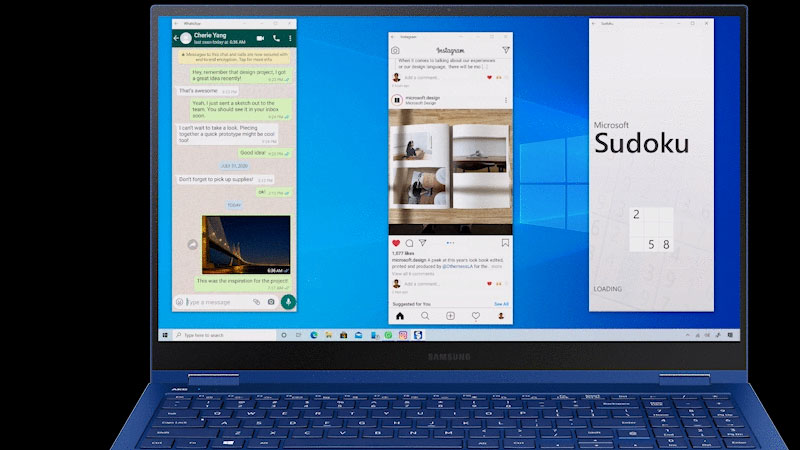Switch to Instagram via the taskbar icon
Image resolution: width=800 pixels, height=450 pixels.
403,335
